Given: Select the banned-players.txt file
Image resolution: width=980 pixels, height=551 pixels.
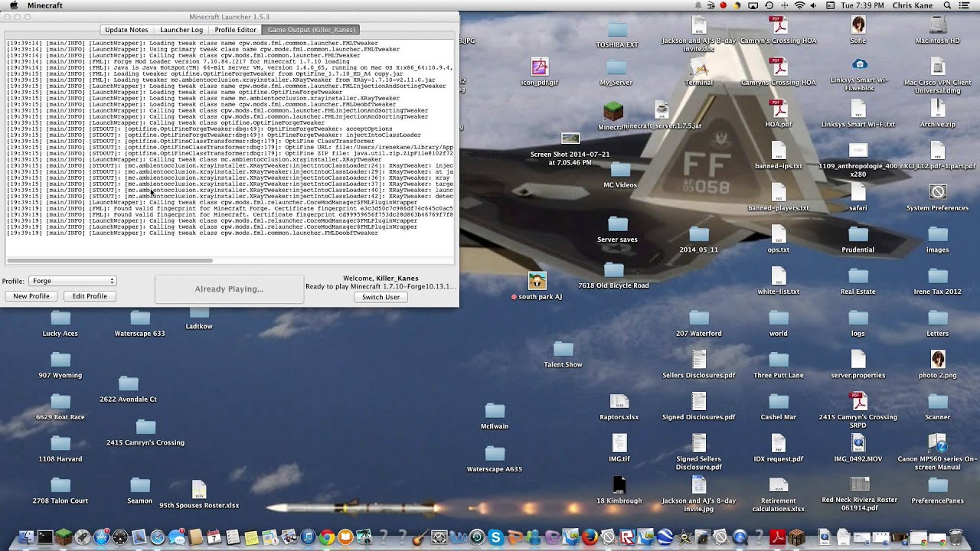Looking at the screenshot, I should [x=778, y=197].
